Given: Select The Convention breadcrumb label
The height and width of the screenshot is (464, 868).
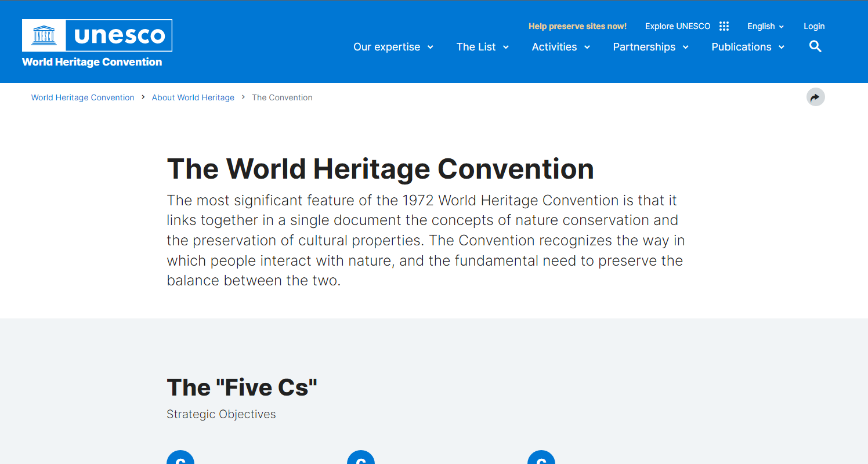Looking at the screenshot, I should coord(282,97).
